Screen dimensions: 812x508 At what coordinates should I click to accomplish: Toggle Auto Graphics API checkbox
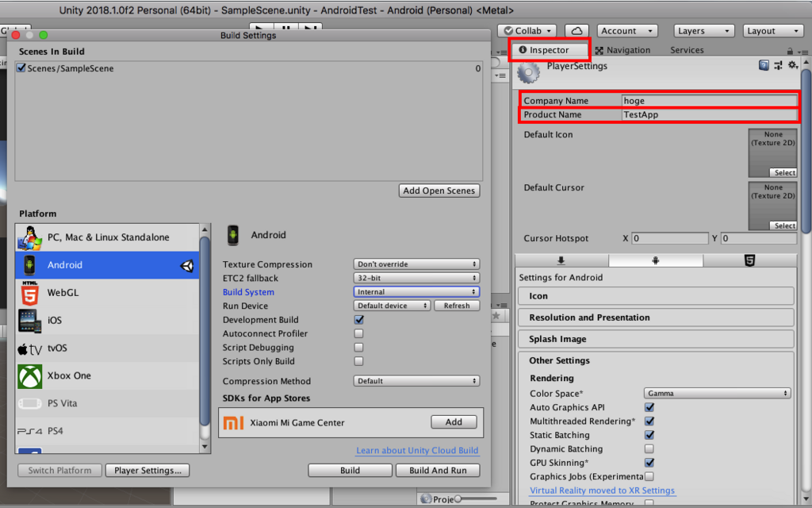[649, 407]
